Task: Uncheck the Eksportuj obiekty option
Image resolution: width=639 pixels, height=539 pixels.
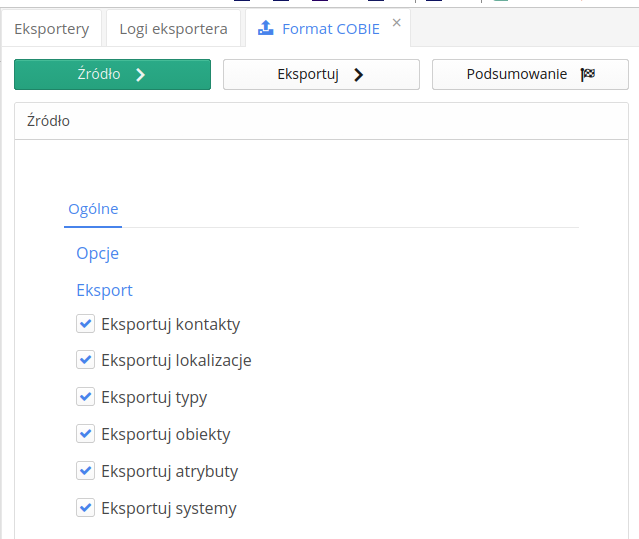Action: (x=85, y=434)
